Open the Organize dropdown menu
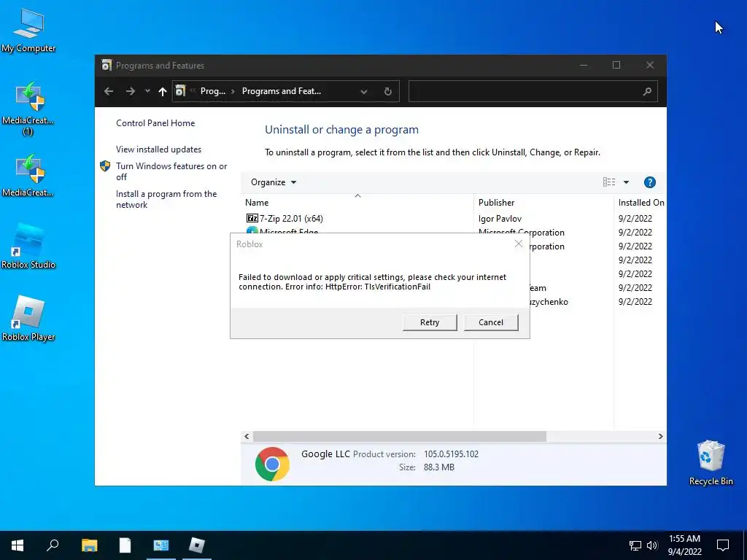The width and height of the screenshot is (747, 560). [x=274, y=182]
